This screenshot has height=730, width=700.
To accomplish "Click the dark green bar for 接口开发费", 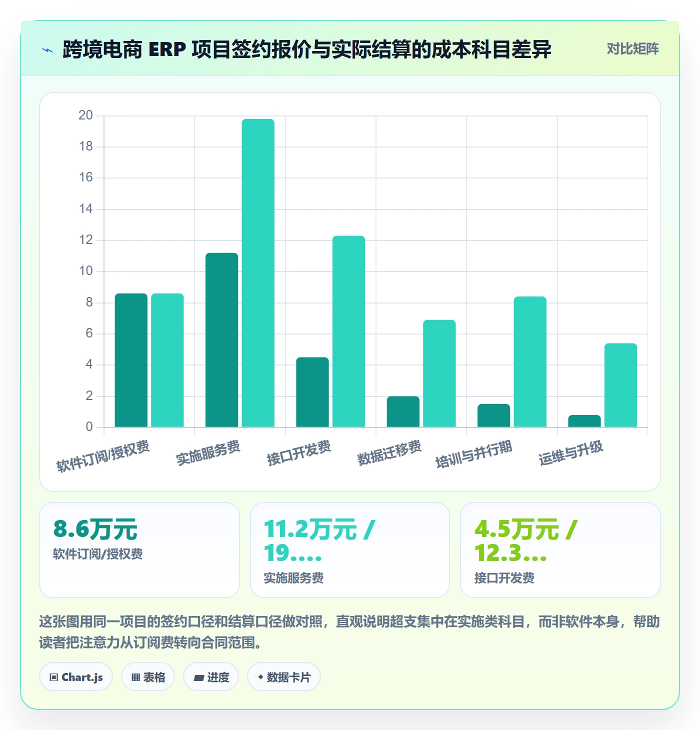I will (x=312, y=392).
